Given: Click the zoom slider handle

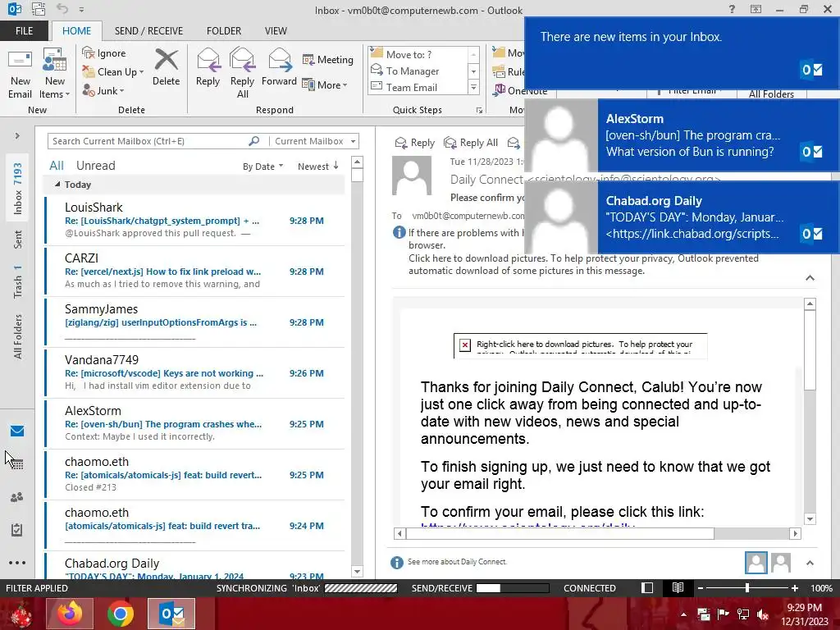Looking at the screenshot, I should 747,587.
